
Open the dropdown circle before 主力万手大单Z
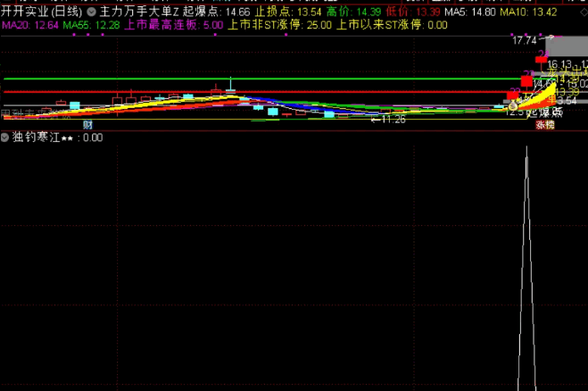click(x=91, y=12)
